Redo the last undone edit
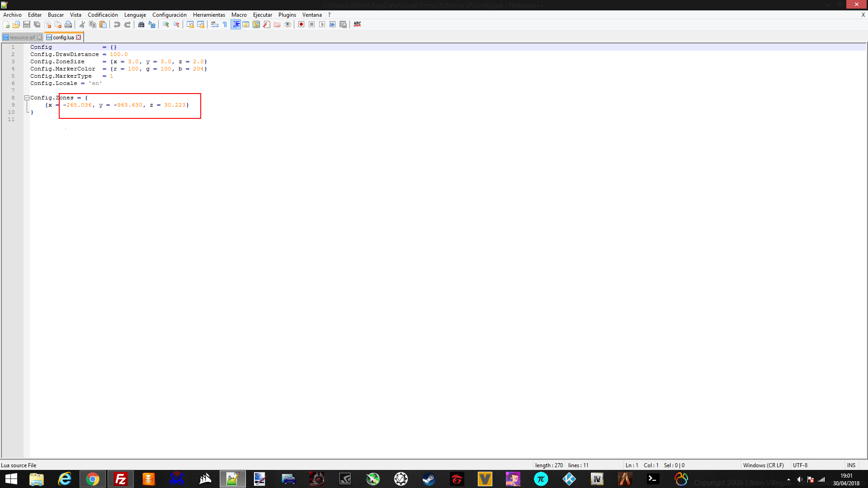The width and height of the screenshot is (868, 488). tap(127, 24)
